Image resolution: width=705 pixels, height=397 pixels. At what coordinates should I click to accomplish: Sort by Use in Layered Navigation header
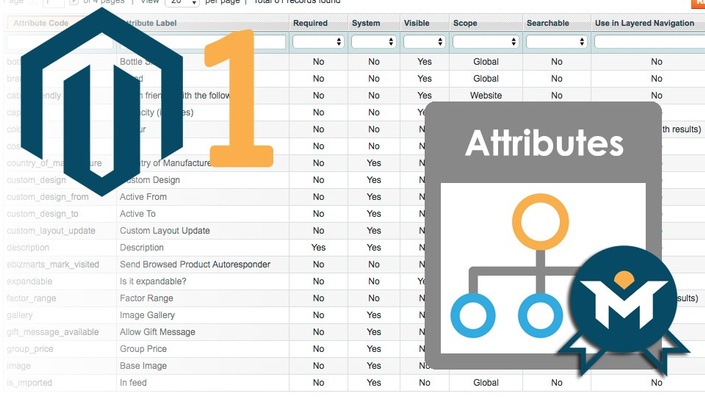pos(644,23)
